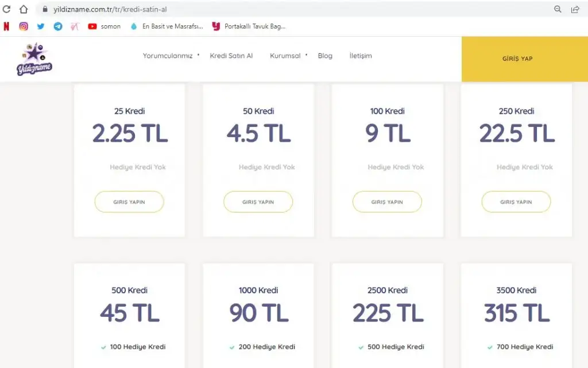Open the Kredi Satın Al menu item
This screenshot has width=588, height=368.
point(231,56)
